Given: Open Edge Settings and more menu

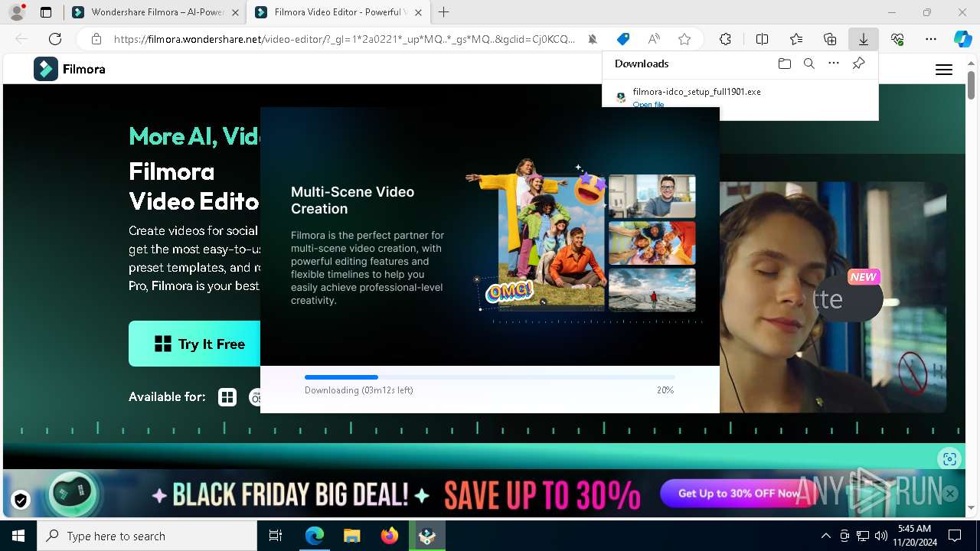Looking at the screenshot, I should 931,39.
